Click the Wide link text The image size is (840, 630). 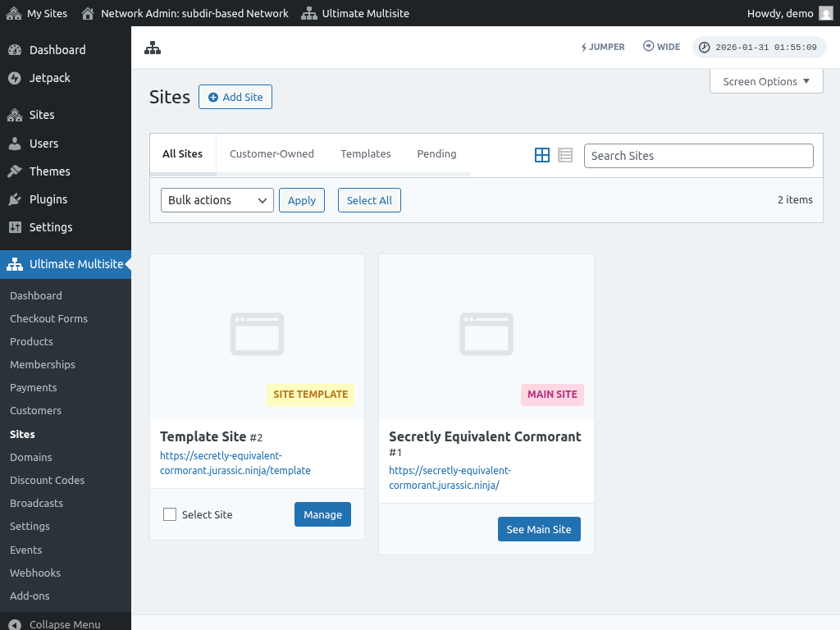coord(669,47)
